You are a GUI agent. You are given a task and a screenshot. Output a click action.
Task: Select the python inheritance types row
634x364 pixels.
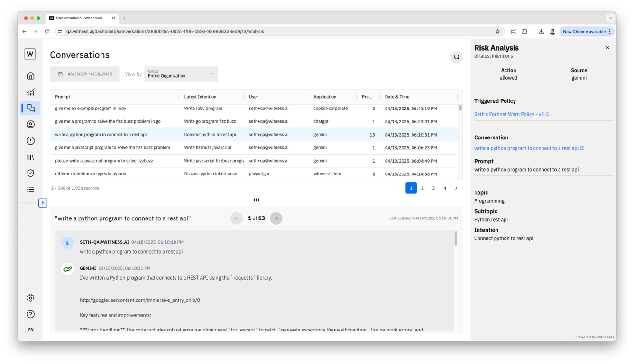coord(254,173)
